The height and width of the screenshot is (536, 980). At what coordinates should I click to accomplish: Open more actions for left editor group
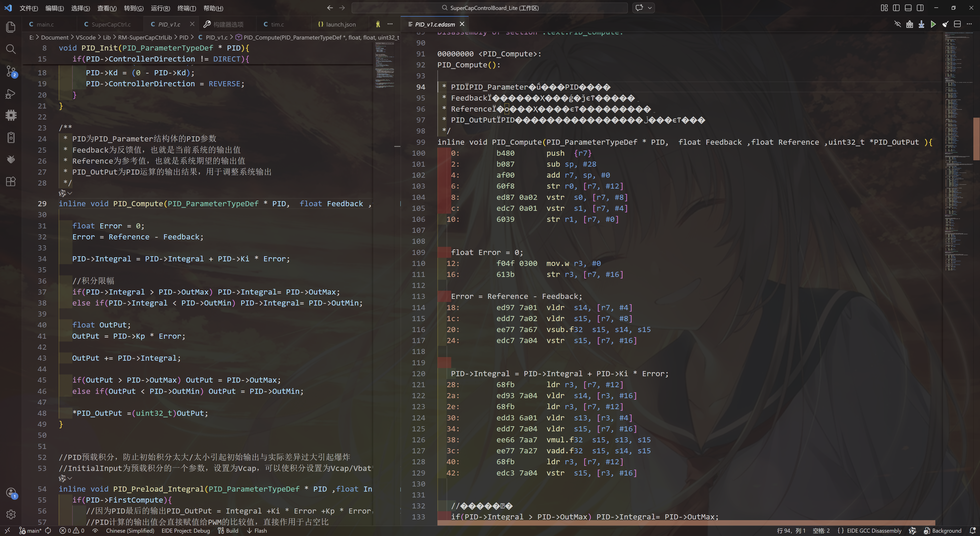pyautogui.click(x=390, y=24)
